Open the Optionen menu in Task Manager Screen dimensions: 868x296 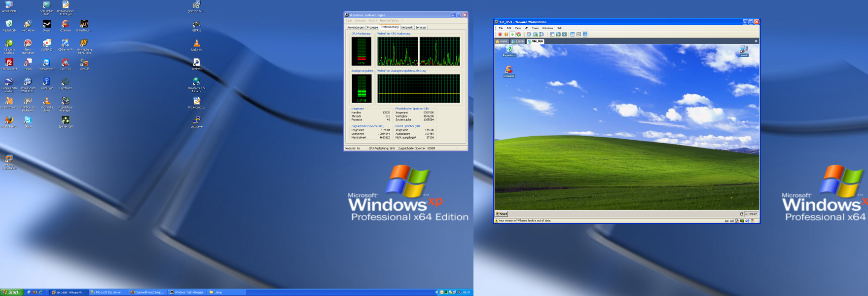[x=360, y=21]
